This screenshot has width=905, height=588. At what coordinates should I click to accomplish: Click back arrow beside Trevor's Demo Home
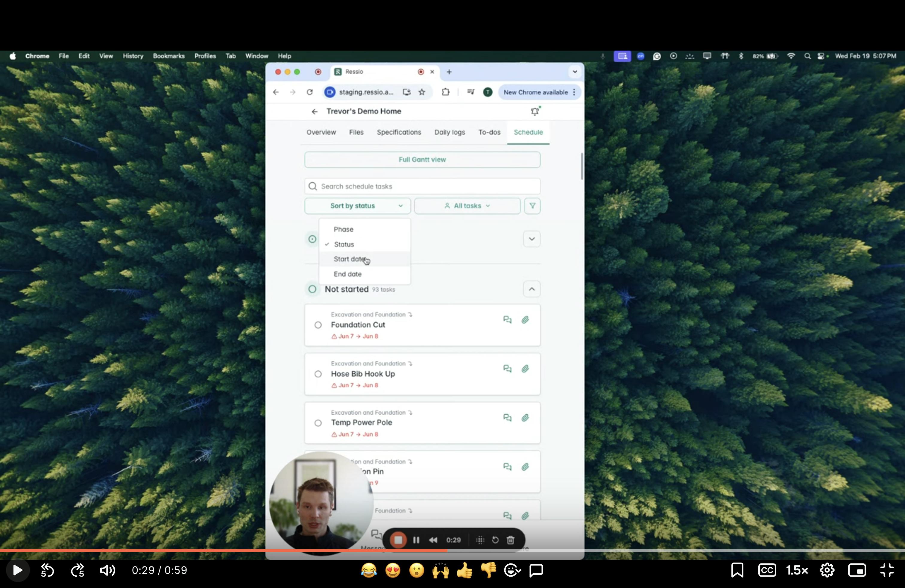click(314, 111)
